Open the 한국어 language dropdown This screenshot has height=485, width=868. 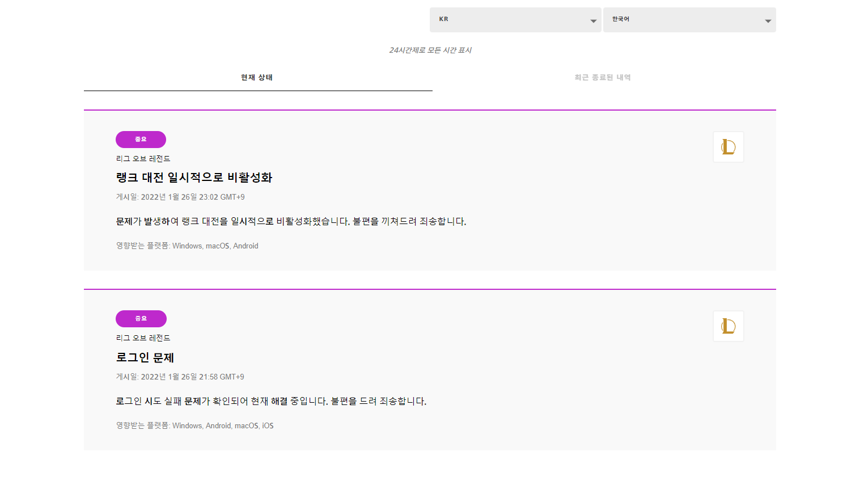pos(689,20)
